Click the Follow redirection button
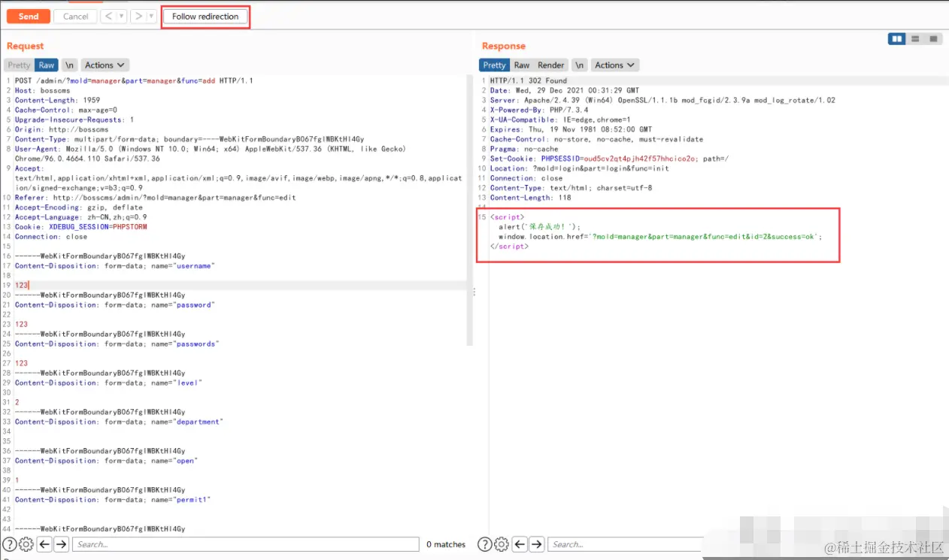 click(205, 17)
